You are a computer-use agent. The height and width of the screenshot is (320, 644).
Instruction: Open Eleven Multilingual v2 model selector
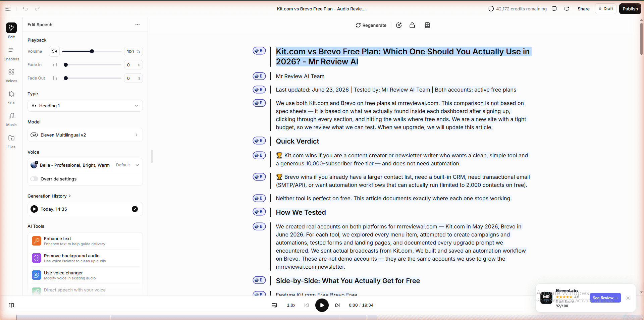tap(85, 135)
